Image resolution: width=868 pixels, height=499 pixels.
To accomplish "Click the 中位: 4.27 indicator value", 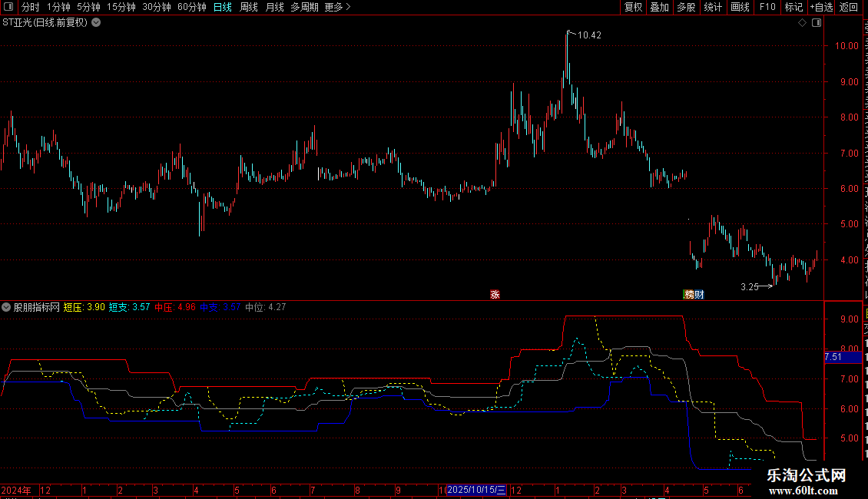I will (266, 307).
